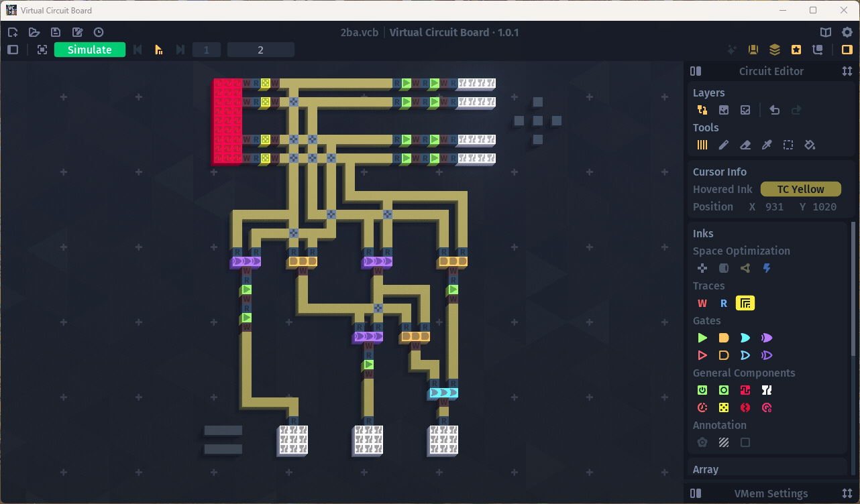Select the red Timer component icon

pyautogui.click(x=702, y=407)
